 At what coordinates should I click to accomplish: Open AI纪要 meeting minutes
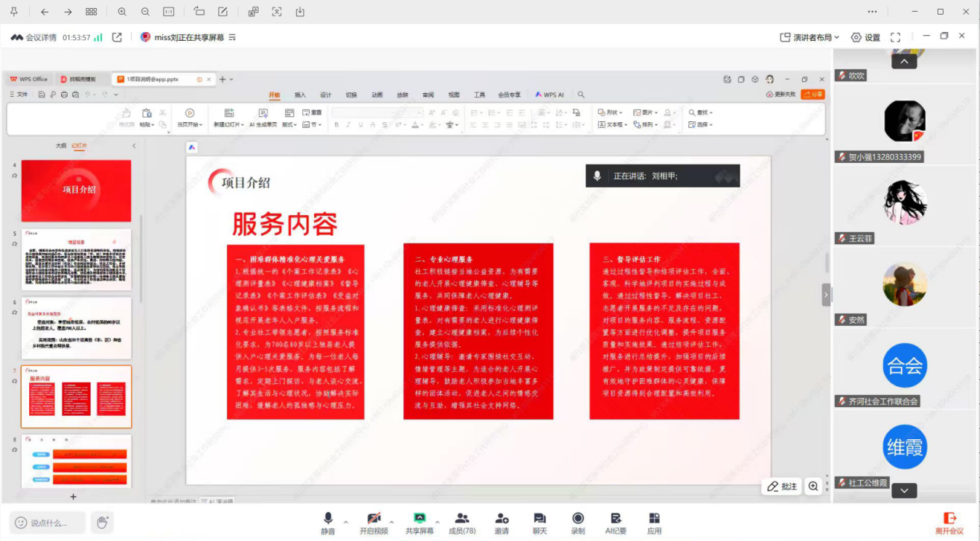coord(616,522)
